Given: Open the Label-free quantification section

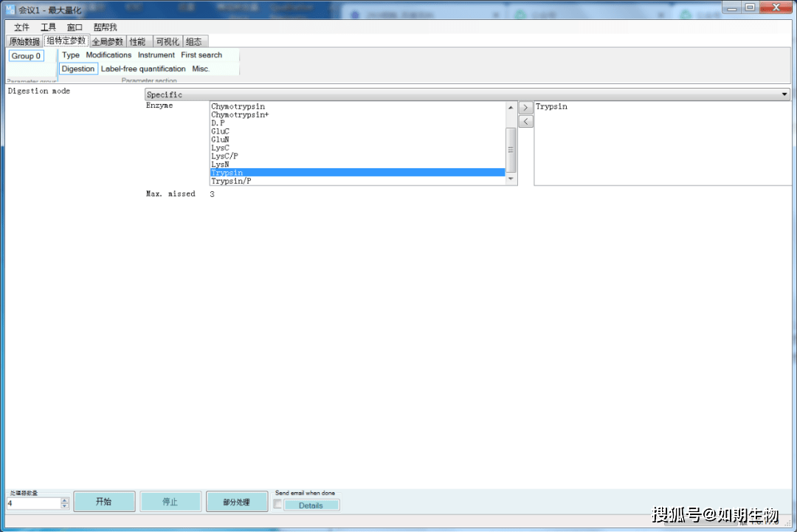Looking at the screenshot, I should [x=143, y=69].
